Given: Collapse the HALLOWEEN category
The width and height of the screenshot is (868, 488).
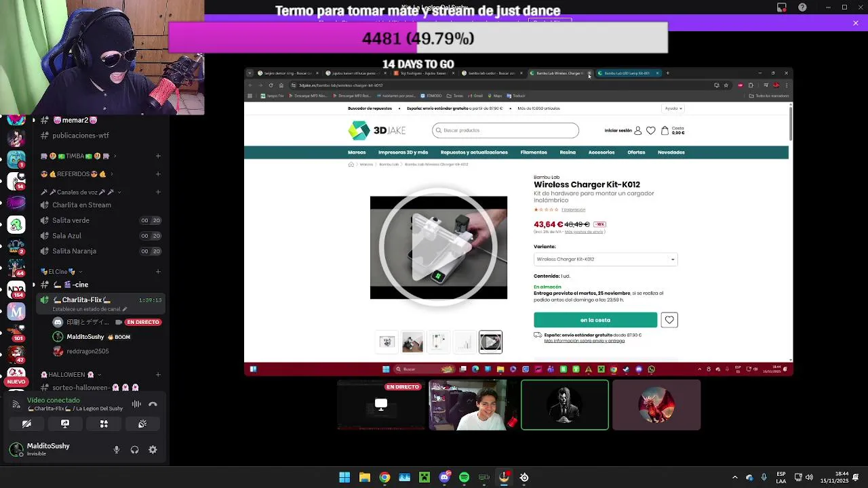Looking at the screenshot, I should point(70,374).
